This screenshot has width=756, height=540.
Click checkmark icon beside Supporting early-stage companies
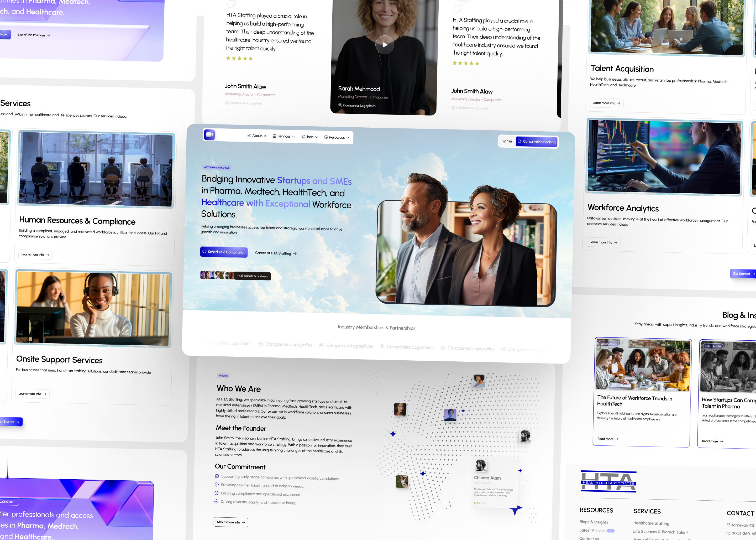click(x=217, y=476)
